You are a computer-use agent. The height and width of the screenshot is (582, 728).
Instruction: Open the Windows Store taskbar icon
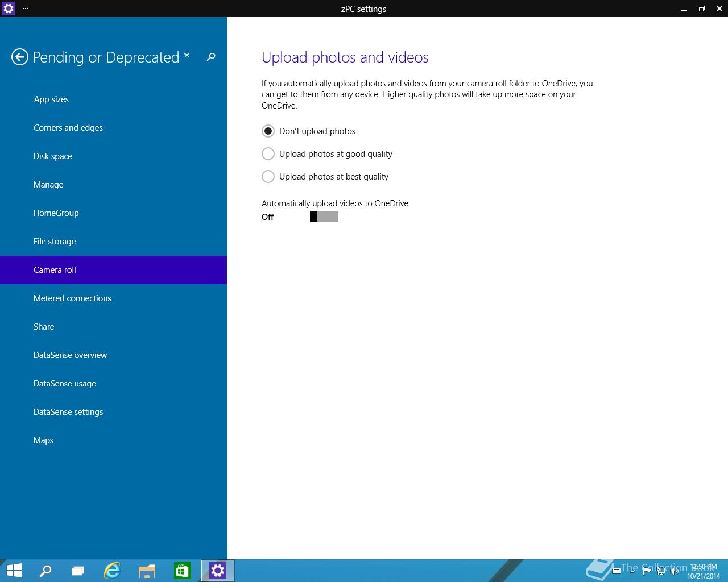pyautogui.click(x=182, y=571)
